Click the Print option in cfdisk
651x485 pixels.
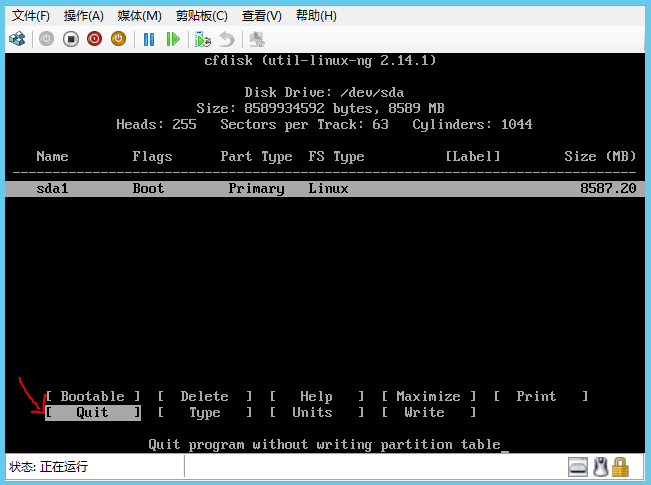pos(541,397)
